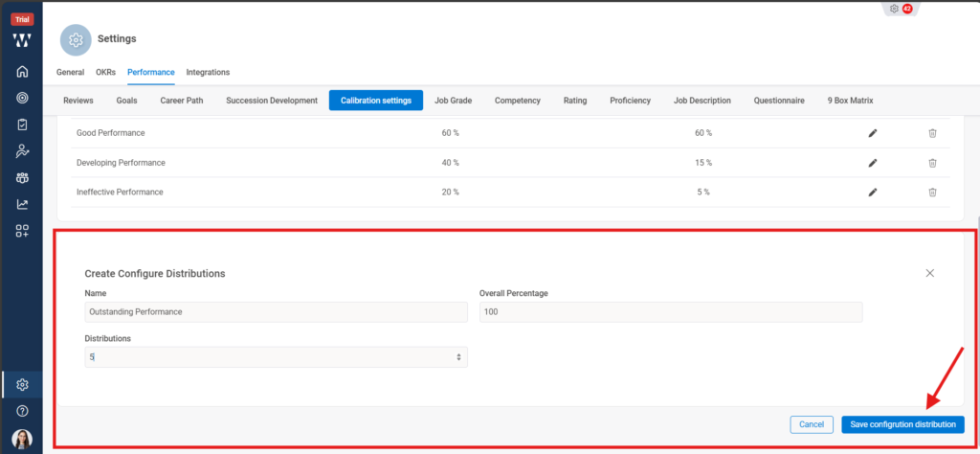Delete the Good Performance row
The width and height of the screenshot is (980, 454).
coord(932,132)
